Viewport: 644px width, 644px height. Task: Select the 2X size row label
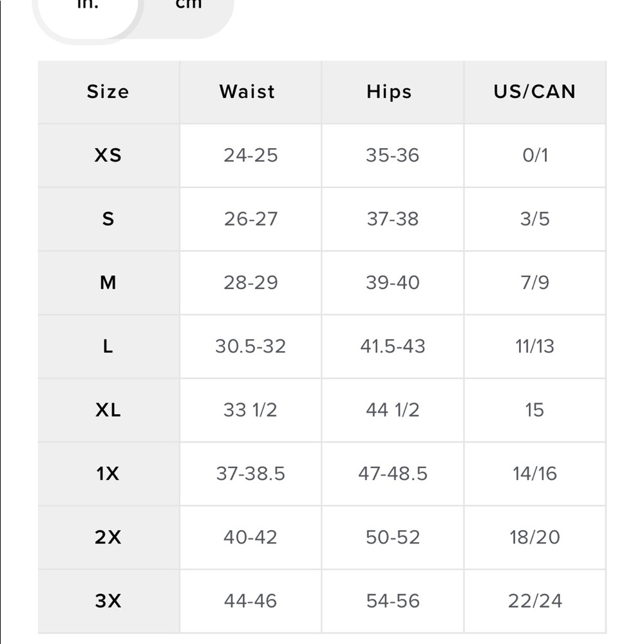tap(108, 537)
